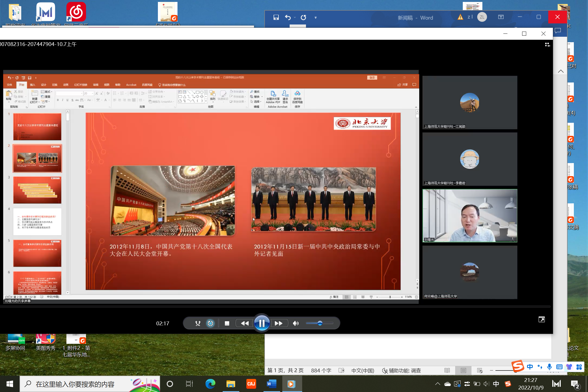Open Task View from taskbar
Screen dimensions: 588x392
tap(189, 384)
